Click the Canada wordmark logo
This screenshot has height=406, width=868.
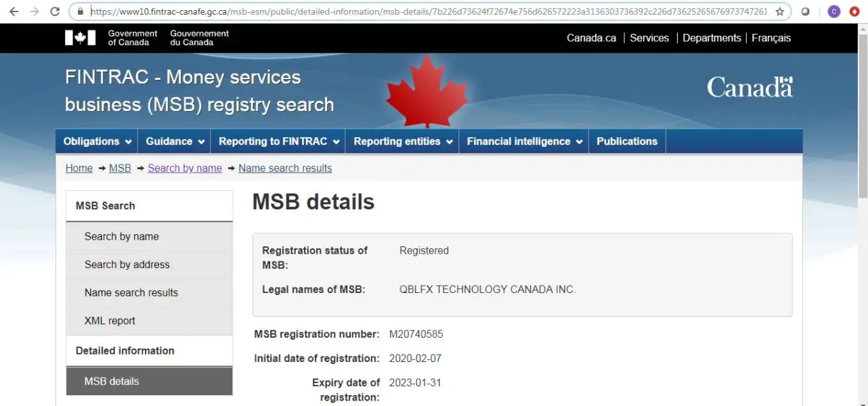pyautogui.click(x=750, y=87)
